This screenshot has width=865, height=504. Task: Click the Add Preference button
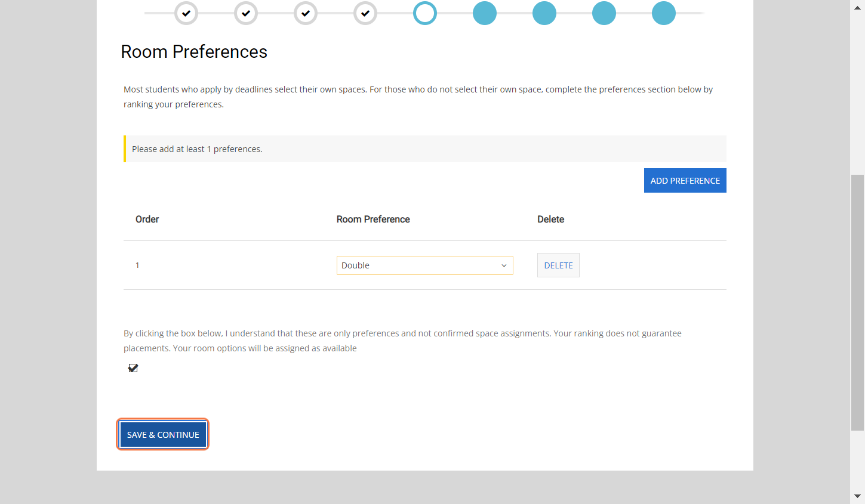(x=685, y=181)
